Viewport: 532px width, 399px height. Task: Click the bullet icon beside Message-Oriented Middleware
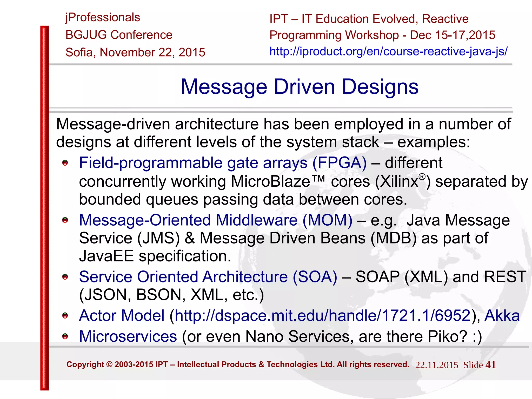tap(65, 220)
